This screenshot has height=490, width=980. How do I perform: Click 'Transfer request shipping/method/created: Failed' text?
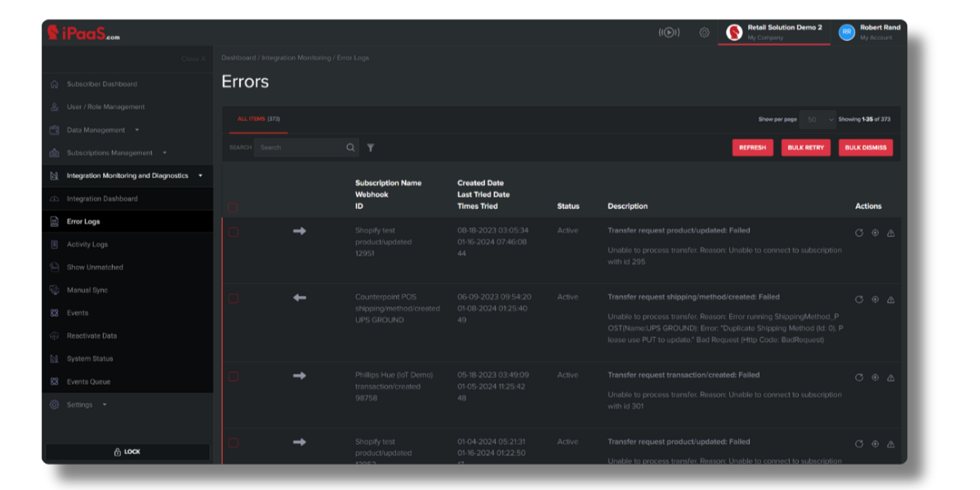point(693,297)
